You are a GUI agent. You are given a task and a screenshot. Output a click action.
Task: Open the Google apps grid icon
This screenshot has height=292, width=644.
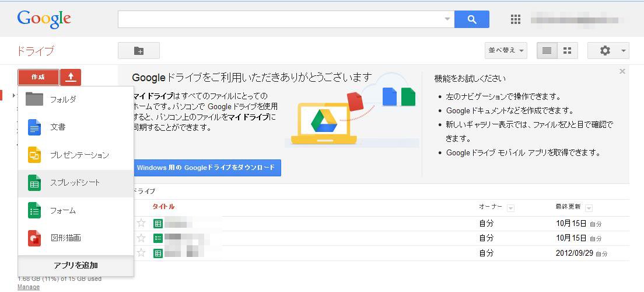pyautogui.click(x=516, y=19)
